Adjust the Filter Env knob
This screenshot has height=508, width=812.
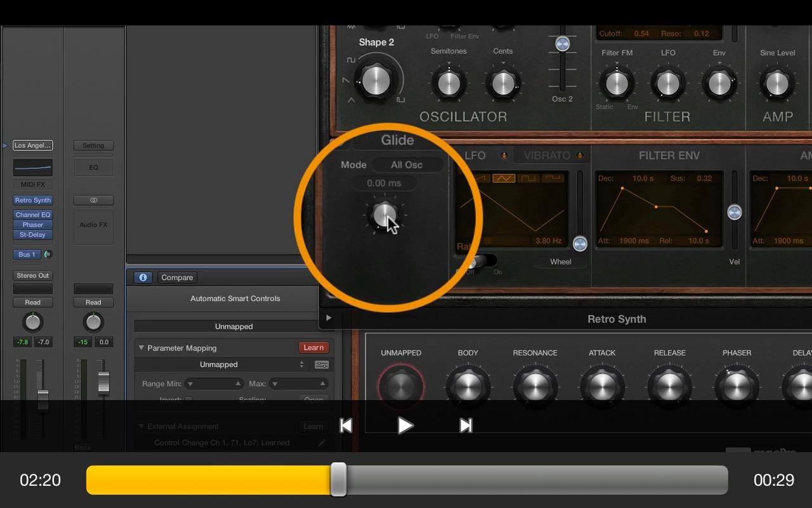(719, 83)
